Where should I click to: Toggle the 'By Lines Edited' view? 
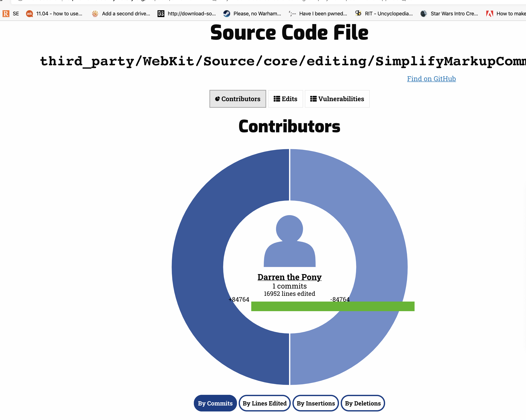(x=264, y=403)
